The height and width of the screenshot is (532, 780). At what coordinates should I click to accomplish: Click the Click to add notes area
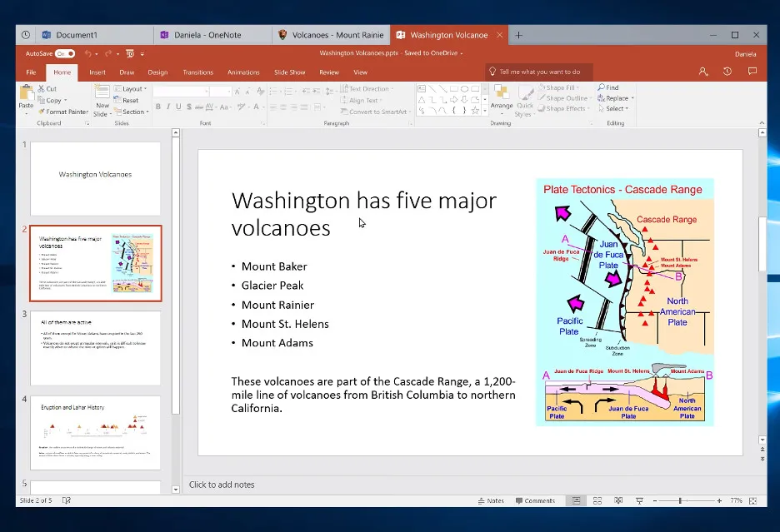tap(222, 485)
